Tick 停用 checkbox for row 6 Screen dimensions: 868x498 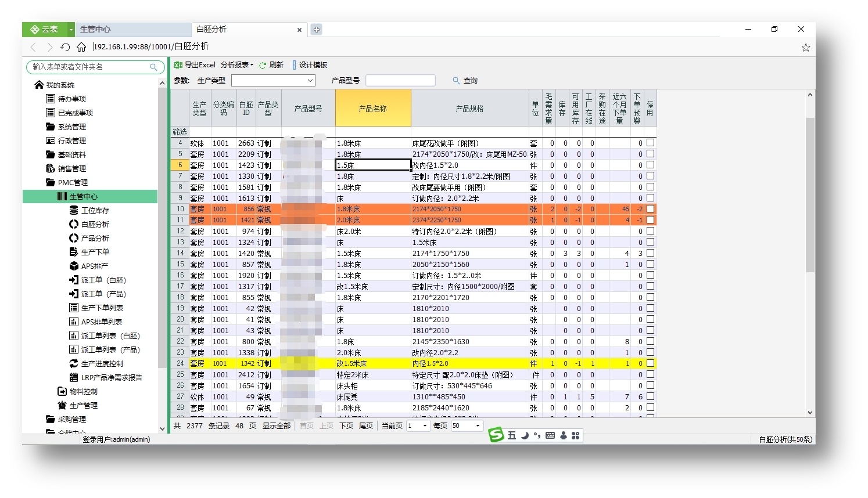pos(650,164)
